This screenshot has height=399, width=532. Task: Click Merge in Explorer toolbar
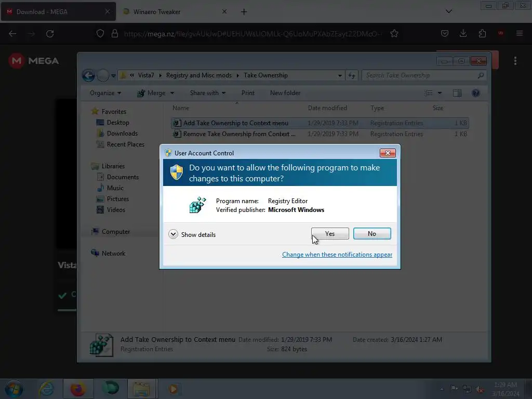click(x=151, y=93)
